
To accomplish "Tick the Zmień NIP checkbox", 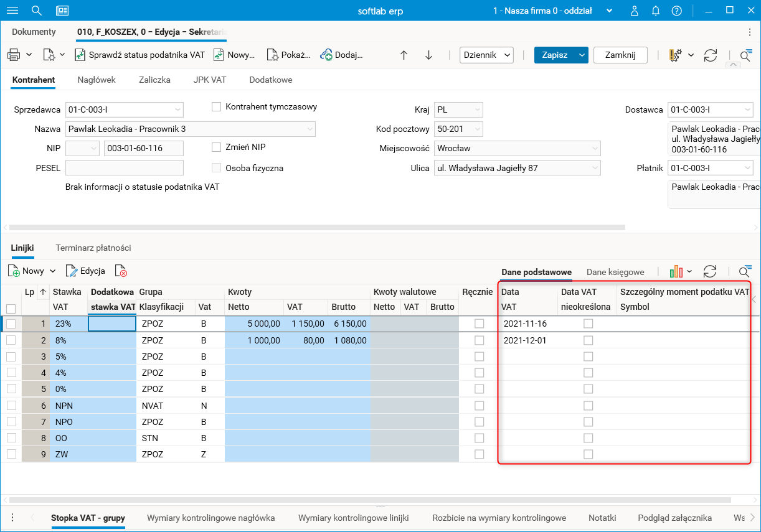I will pyautogui.click(x=217, y=147).
